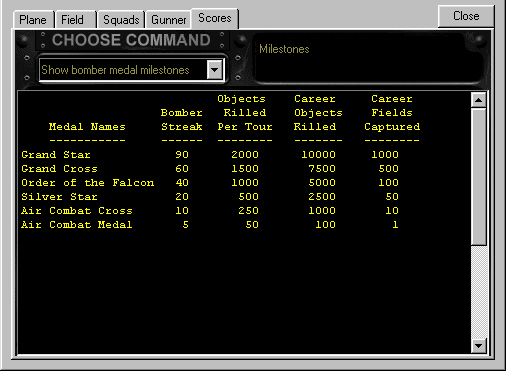Click Order of the Falcon streak value 40
Screen dimensions: 506x371
tap(182, 183)
